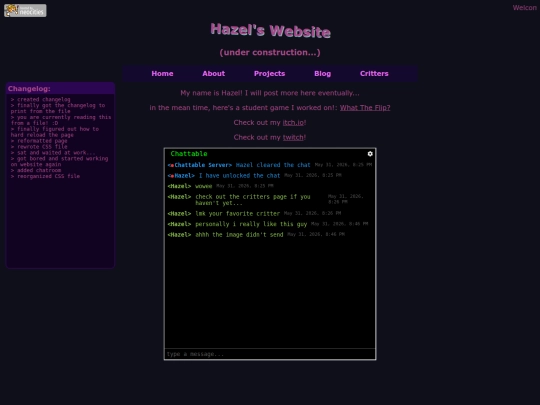Open the About page
This screenshot has height=405, width=540.
coord(214,73)
